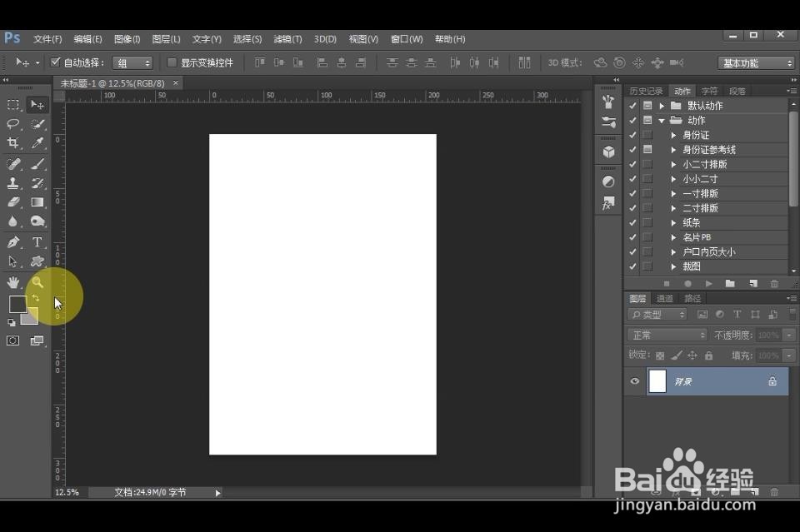Select the Pen tool

click(13, 242)
